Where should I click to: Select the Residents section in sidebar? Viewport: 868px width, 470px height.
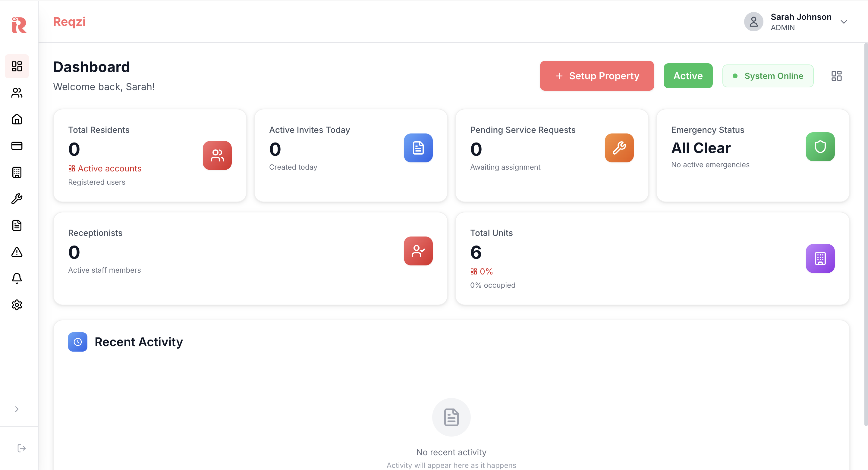pyautogui.click(x=17, y=93)
